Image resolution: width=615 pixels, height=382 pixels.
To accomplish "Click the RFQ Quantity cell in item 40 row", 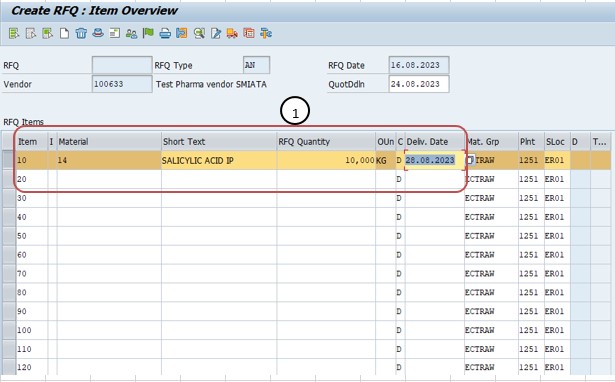I will point(326,217).
